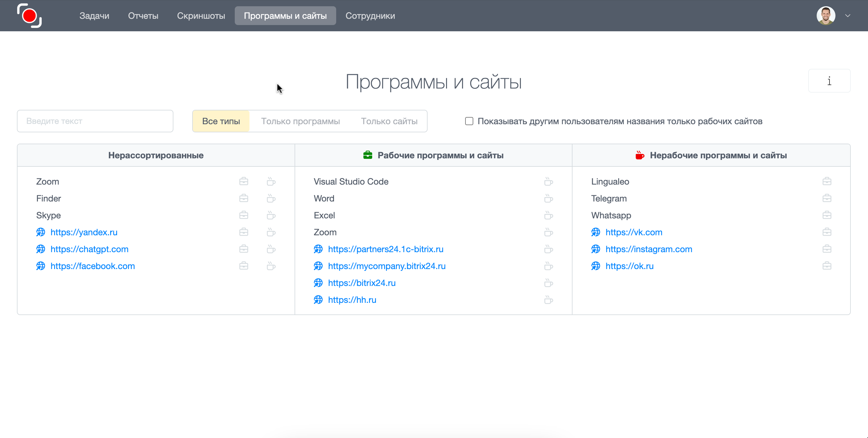Expand user menu chevron beside avatar

click(x=847, y=16)
